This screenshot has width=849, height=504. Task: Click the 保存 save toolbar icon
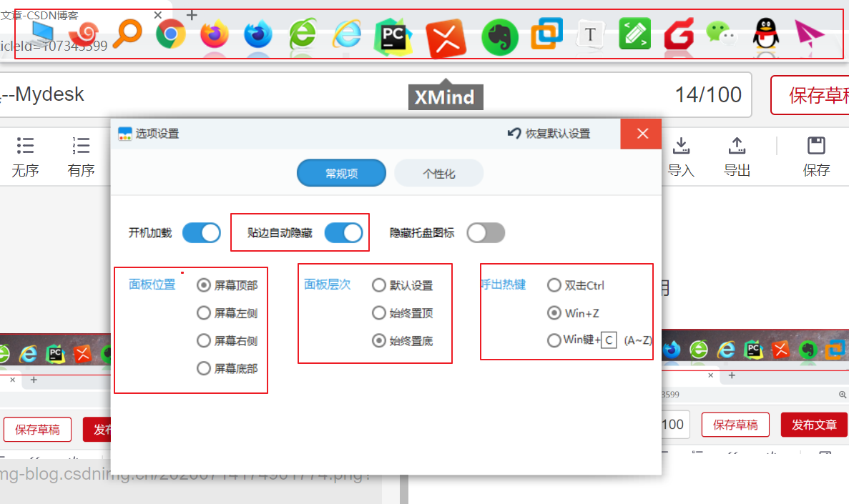coord(816,157)
